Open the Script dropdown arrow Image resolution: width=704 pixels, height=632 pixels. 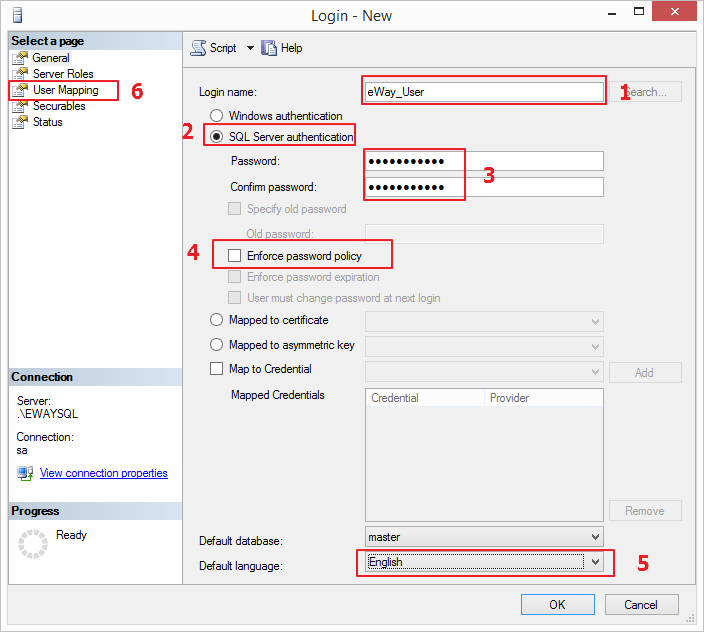250,48
